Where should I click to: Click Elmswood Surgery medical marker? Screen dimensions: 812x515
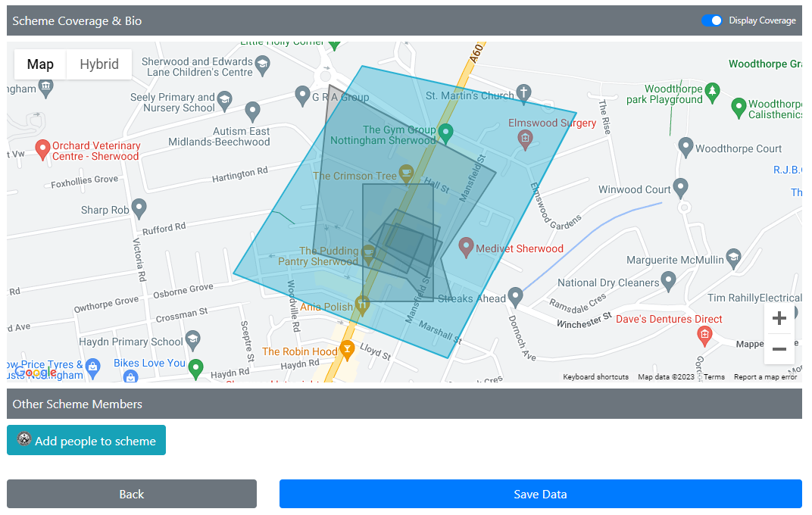(525, 139)
